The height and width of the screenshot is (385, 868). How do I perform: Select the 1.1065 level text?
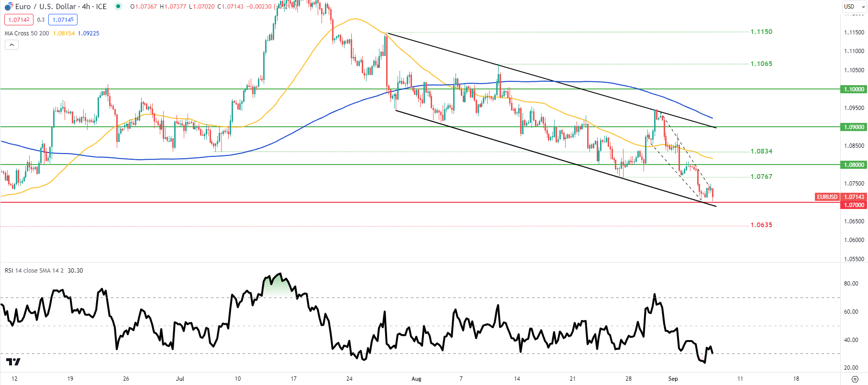pos(761,64)
